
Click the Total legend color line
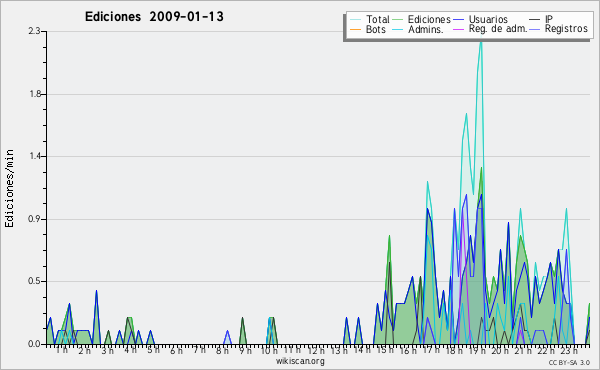click(355, 20)
